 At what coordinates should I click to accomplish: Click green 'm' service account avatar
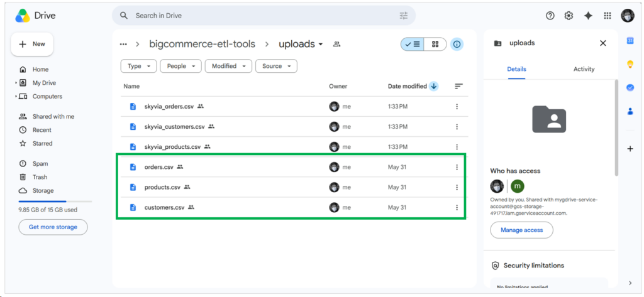coord(518,186)
